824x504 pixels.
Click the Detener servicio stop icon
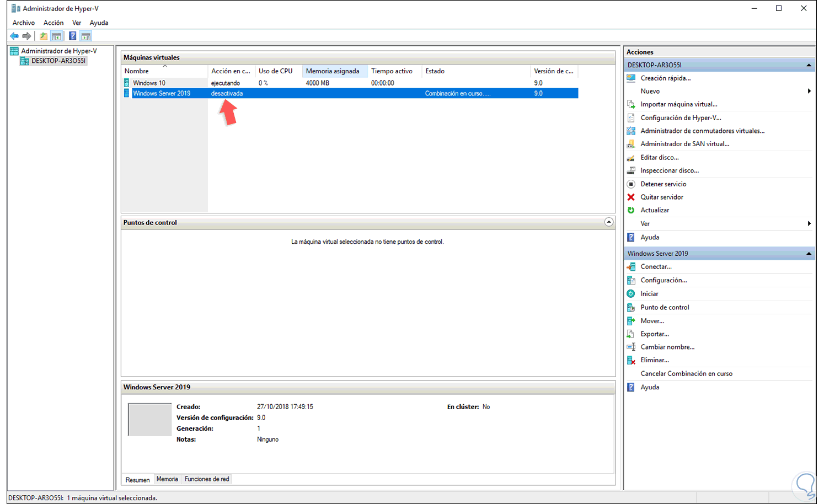point(631,184)
